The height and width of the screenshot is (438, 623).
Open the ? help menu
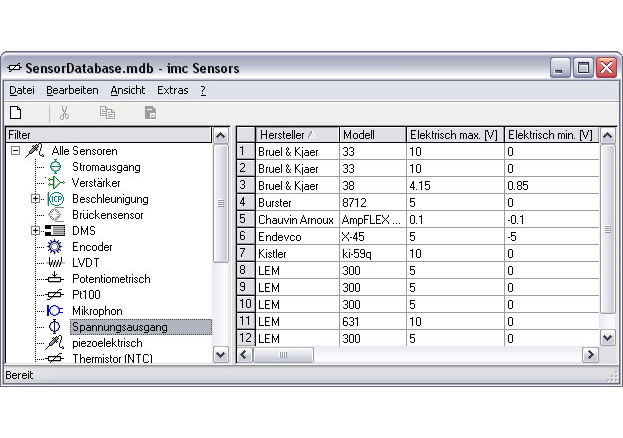click(x=203, y=90)
